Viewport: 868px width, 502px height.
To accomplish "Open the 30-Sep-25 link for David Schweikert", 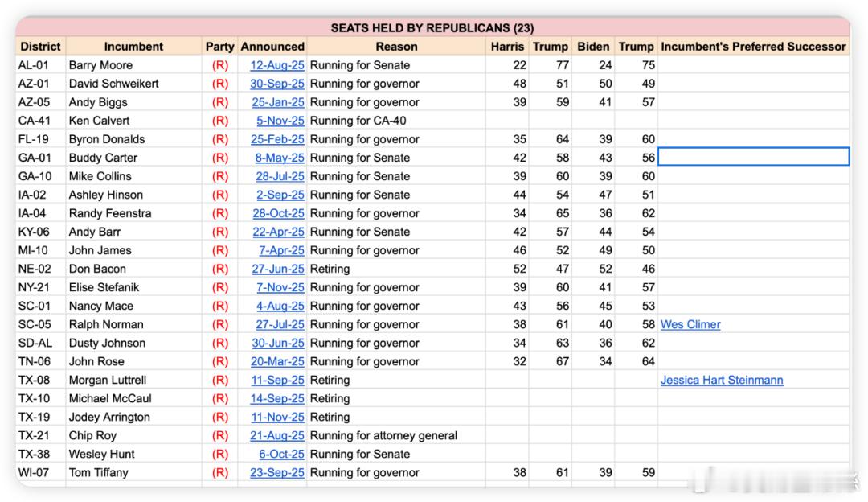I will click(276, 84).
